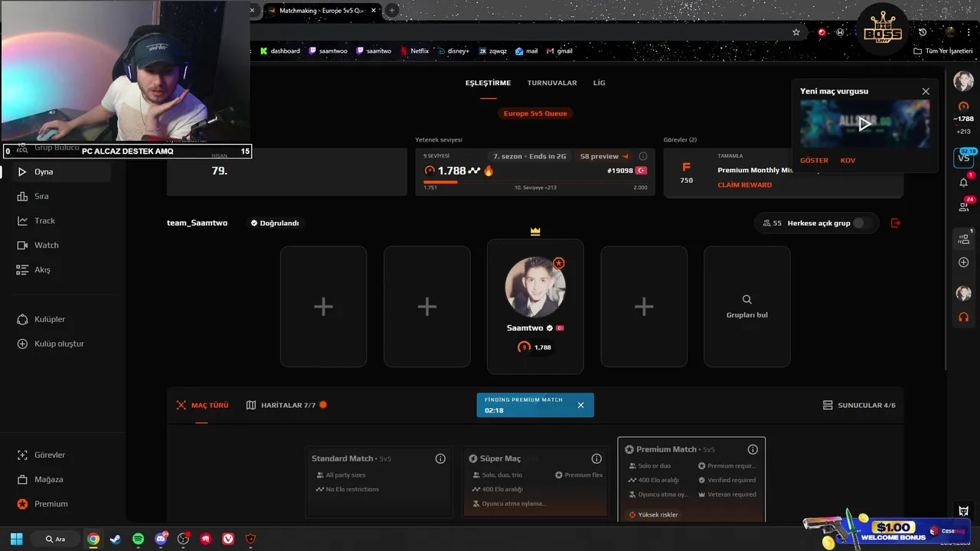Open the dashboard bookmark
The width and height of the screenshot is (980, 551).
tap(280, 51)
